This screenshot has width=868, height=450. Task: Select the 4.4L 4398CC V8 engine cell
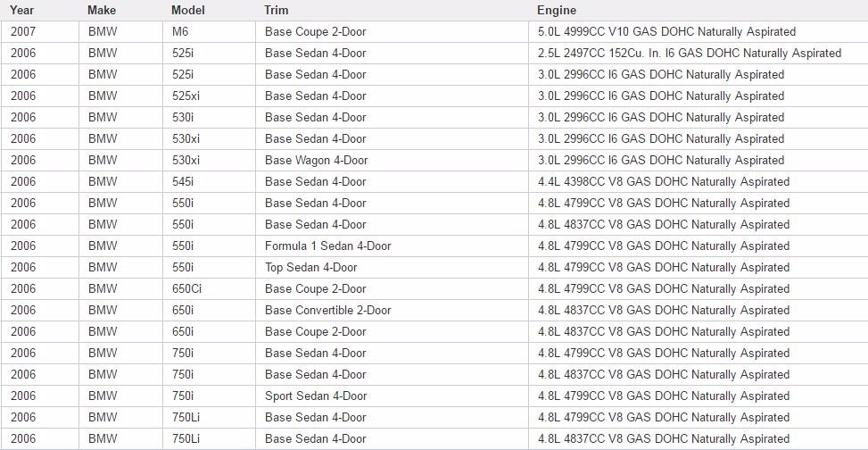pos(698,182)
